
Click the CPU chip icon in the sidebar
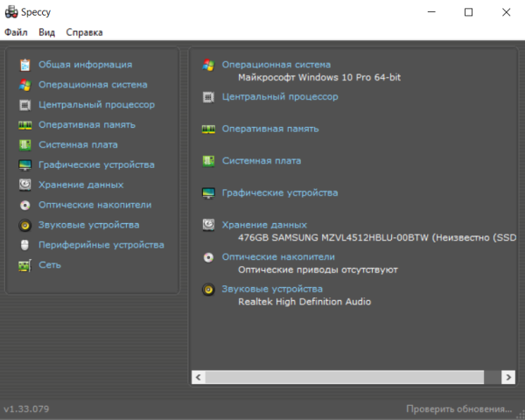coord(25,105)
